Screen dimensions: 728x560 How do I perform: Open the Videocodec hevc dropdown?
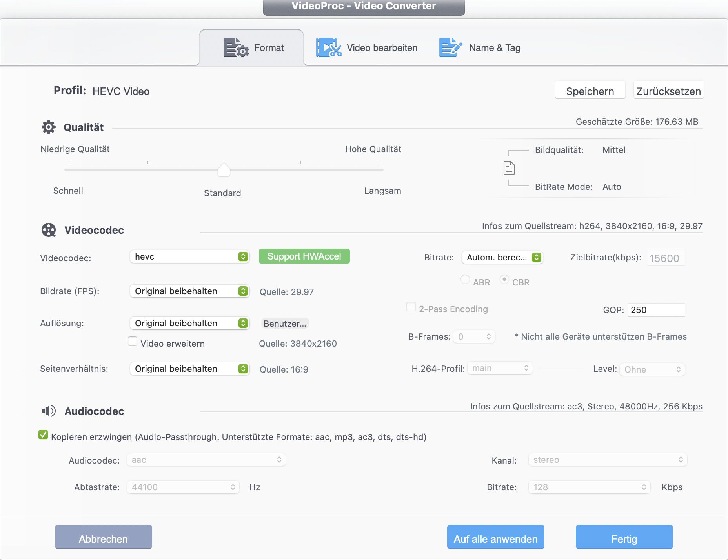point(190,256)
